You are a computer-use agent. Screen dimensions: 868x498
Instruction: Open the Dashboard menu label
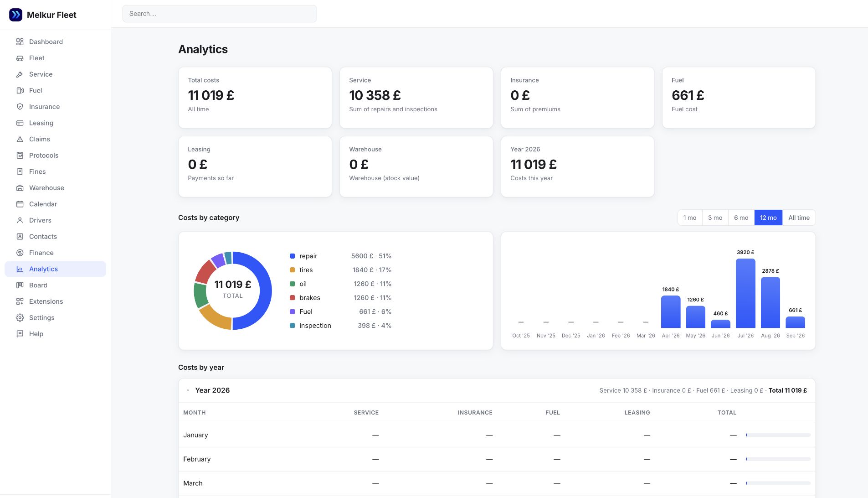coord(46,41)
